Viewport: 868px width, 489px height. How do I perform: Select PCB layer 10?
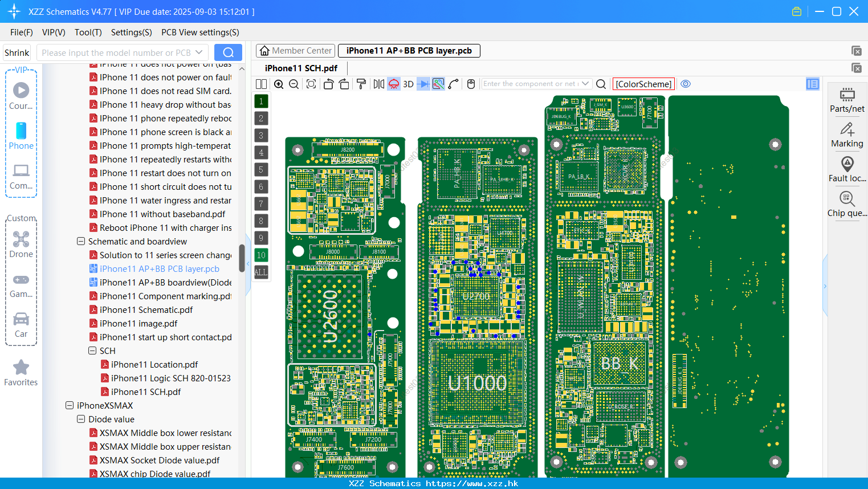tap(261, 255)
